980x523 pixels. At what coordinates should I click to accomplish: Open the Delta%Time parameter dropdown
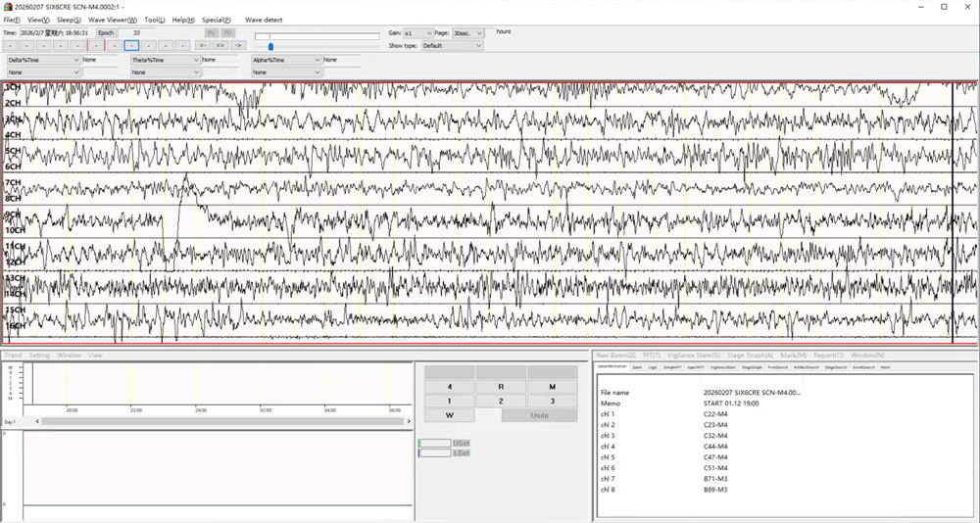coord(43,60)
